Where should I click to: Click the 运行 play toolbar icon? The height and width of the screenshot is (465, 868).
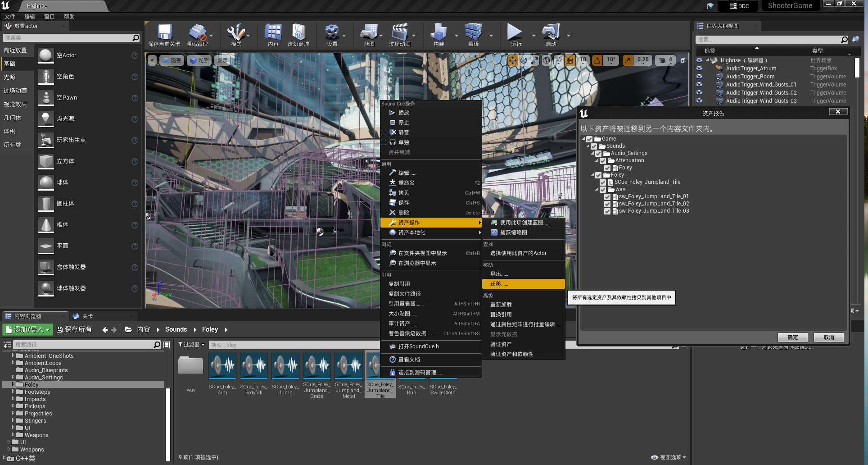pyautogui.click(x=515, y=33)
